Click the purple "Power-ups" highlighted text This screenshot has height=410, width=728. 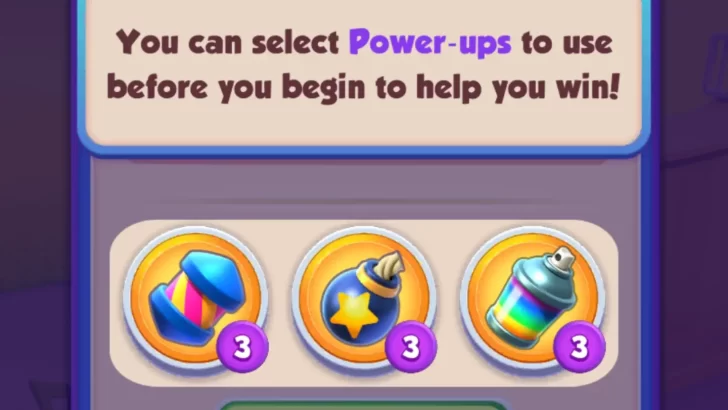coord(430,43)
